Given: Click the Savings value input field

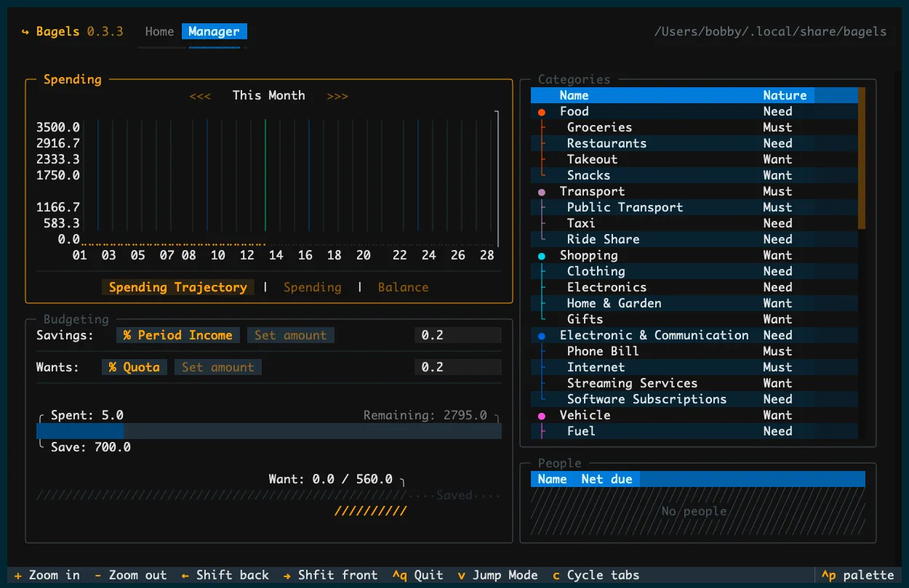Looking at the screenshot, I should point(457,335).
